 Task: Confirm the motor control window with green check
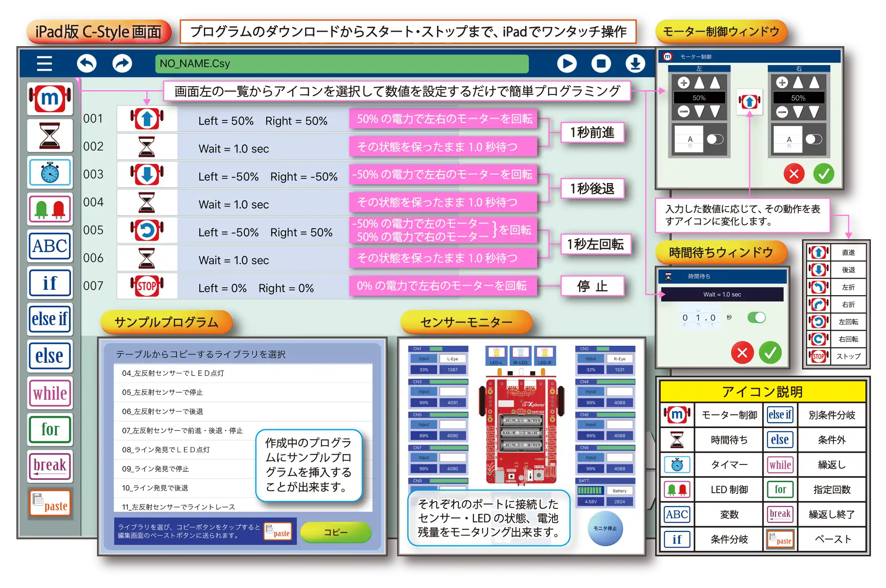click(x=824, y=174)
